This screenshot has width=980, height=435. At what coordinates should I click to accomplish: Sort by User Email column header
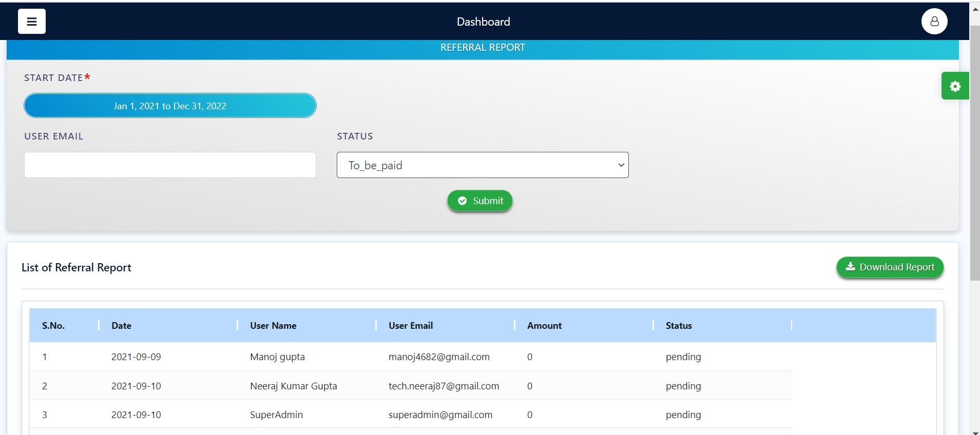click(x=411, y=326)
